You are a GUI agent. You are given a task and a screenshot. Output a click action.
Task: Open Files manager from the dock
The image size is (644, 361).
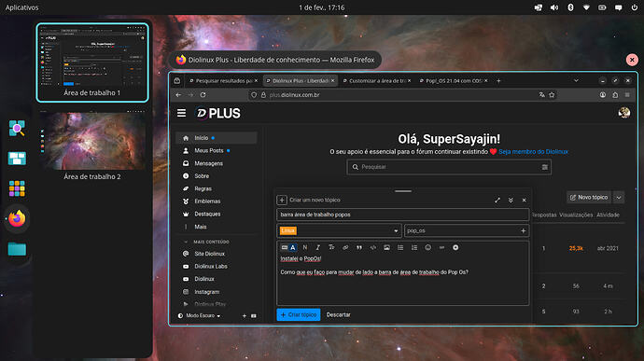coord(17,249)
